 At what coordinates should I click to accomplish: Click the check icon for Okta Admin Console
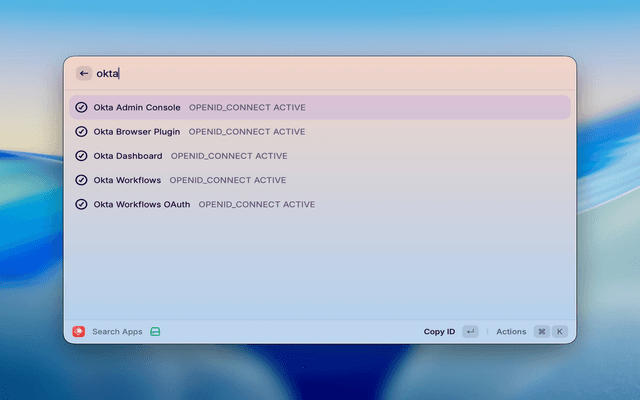(81, 107)
